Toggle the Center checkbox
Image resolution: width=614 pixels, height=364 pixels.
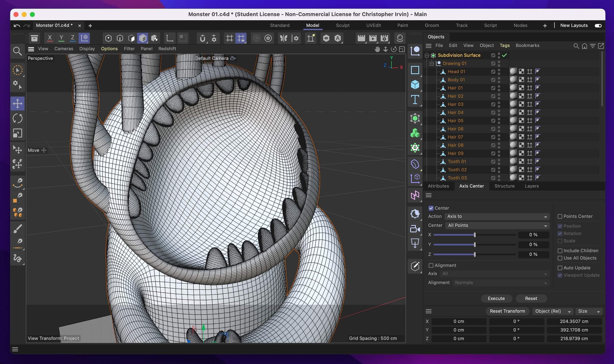click(431, 208)
